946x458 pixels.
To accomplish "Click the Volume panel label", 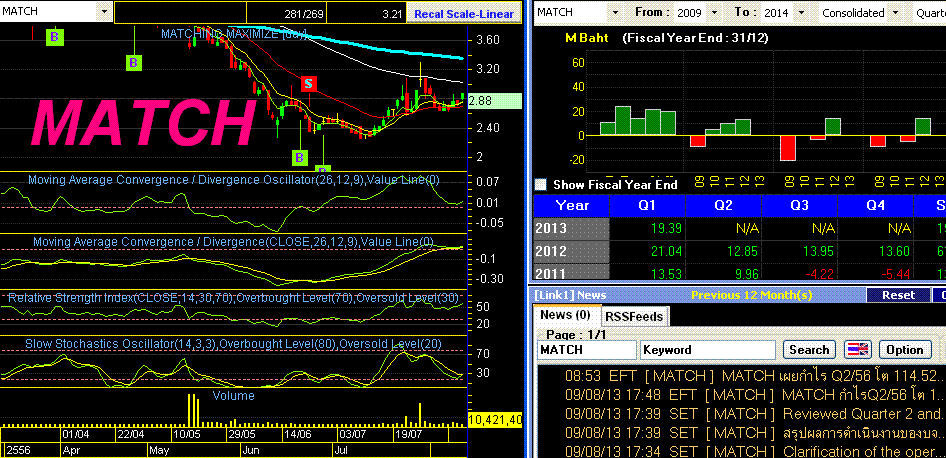I will pyautogui.click(x=233, y=396).
